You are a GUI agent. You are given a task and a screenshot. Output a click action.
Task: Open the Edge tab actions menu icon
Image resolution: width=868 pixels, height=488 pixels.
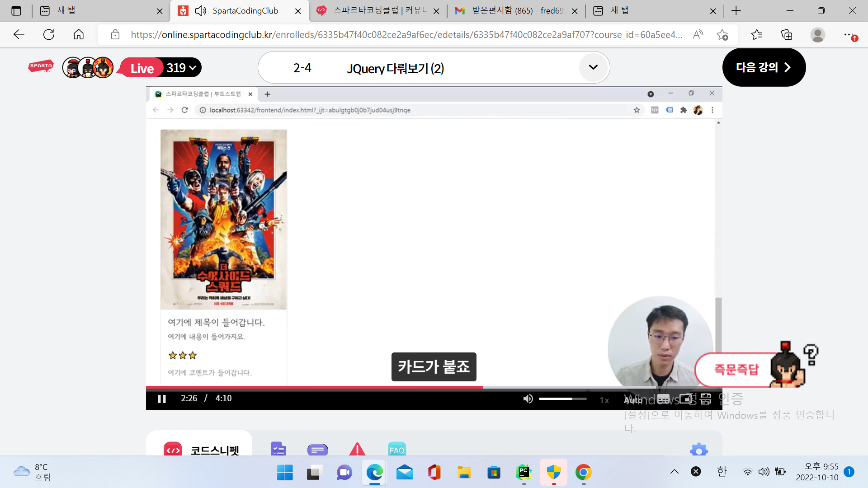pyautogui.click(x=16, y=11)
